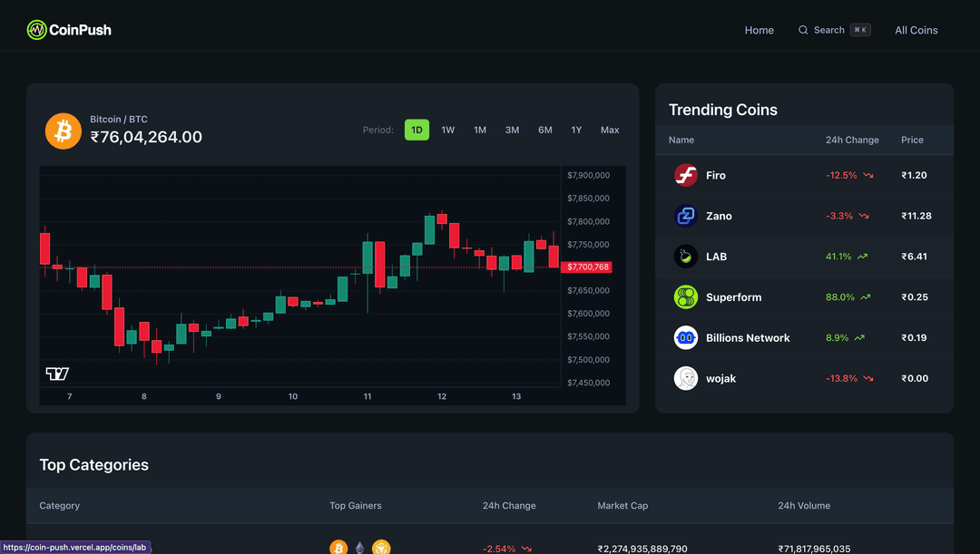980x554 pixels.
Task: Click Superform's upward trend arrow icon
Action: tap(866, 297)
